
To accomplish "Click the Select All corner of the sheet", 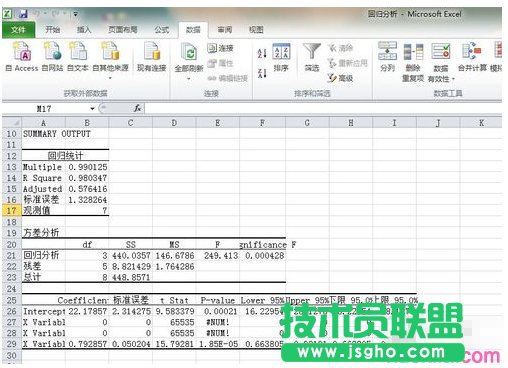I will coord(12,123).
